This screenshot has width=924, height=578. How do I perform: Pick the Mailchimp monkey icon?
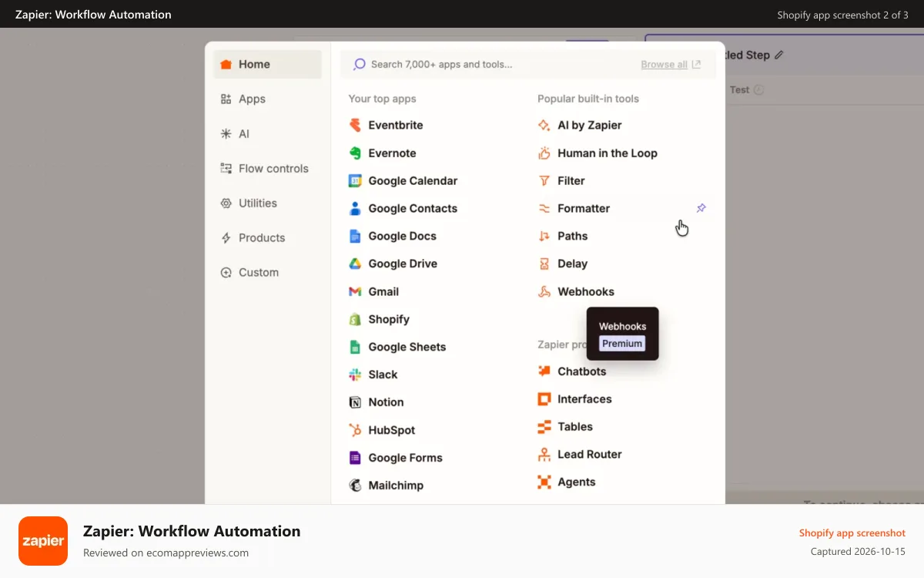[x=355, y=486]
